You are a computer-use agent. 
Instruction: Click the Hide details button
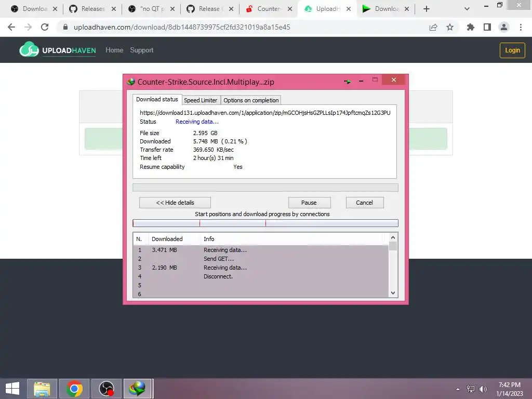coord(175,203)
